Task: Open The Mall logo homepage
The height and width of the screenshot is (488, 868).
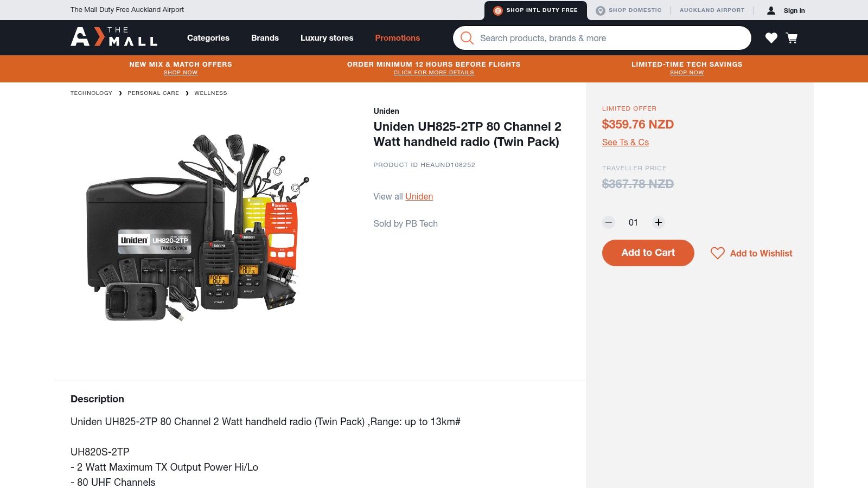Action: 114,37
